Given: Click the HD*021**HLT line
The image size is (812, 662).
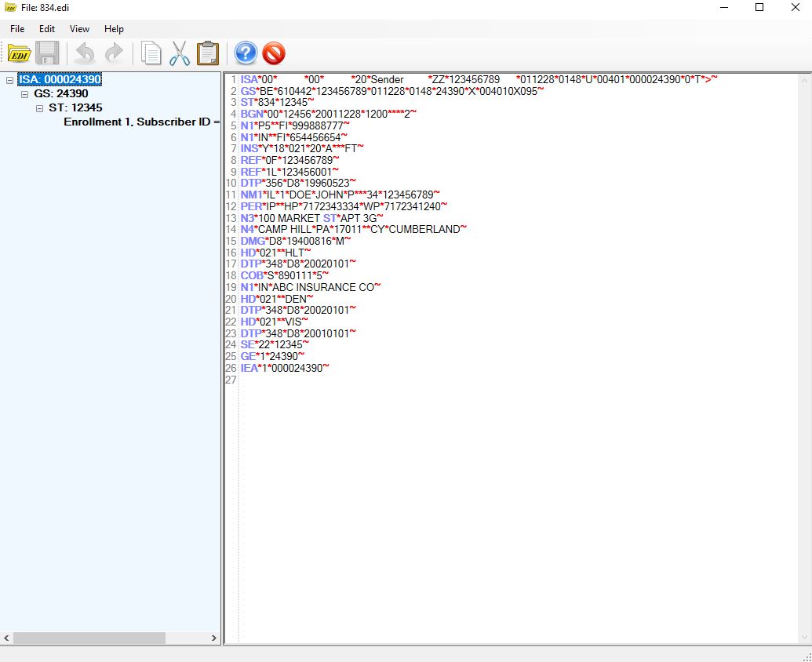Looking at the screenshot, I should [x=275, y=253].
